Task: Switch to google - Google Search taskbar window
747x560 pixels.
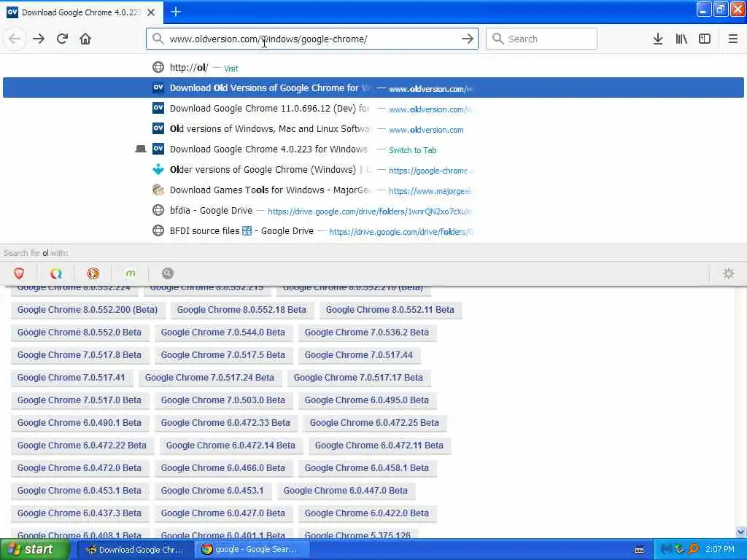Action: pyautogui.click(x=252, y=550)
